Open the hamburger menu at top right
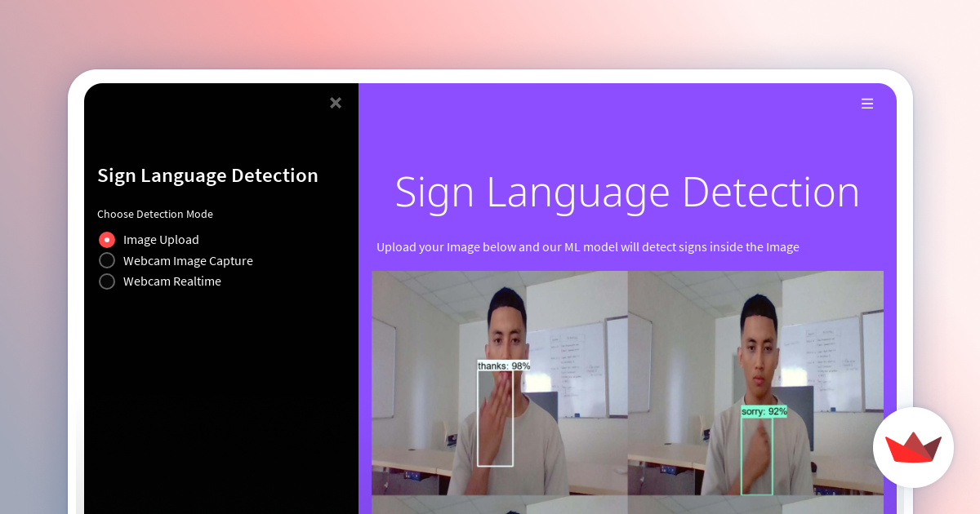The height and width of the screenshot is (514, 980). (x=867, y=104)
